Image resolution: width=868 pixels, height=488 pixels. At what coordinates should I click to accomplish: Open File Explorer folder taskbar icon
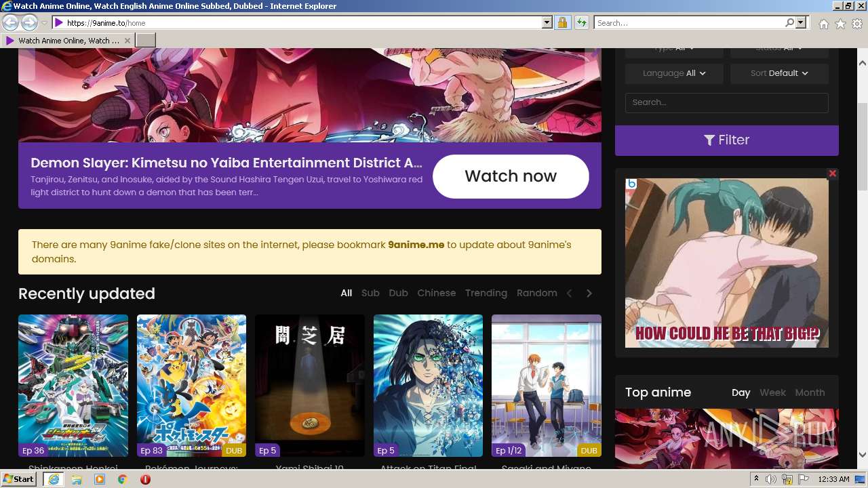[x=77, y=479]
